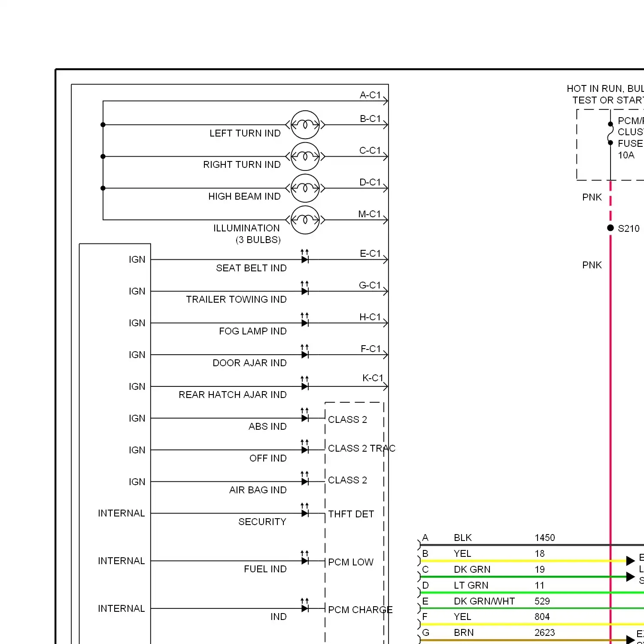The width and height of the screenshot is (644, 644).
Task: Select the RIGHT TURN IND bulb symbol
Action: (x=305, y=157)
